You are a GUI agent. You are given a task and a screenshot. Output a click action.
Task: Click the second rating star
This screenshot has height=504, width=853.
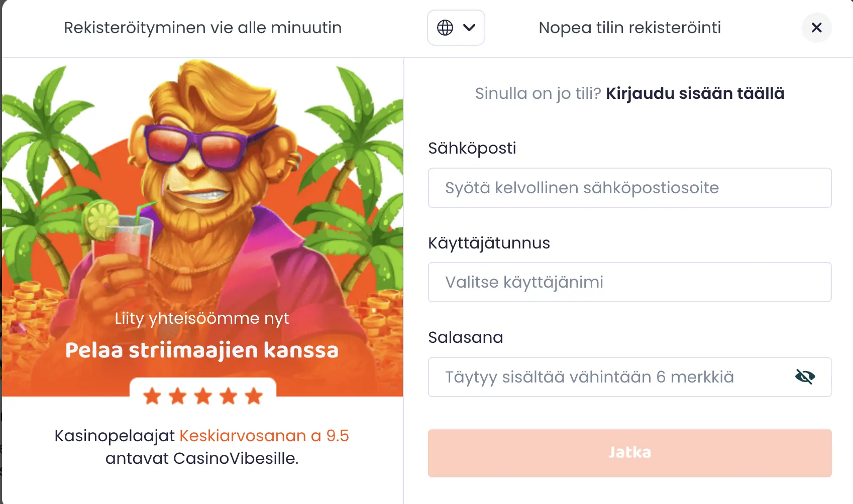pyautogui.click(x=178, y=396)
